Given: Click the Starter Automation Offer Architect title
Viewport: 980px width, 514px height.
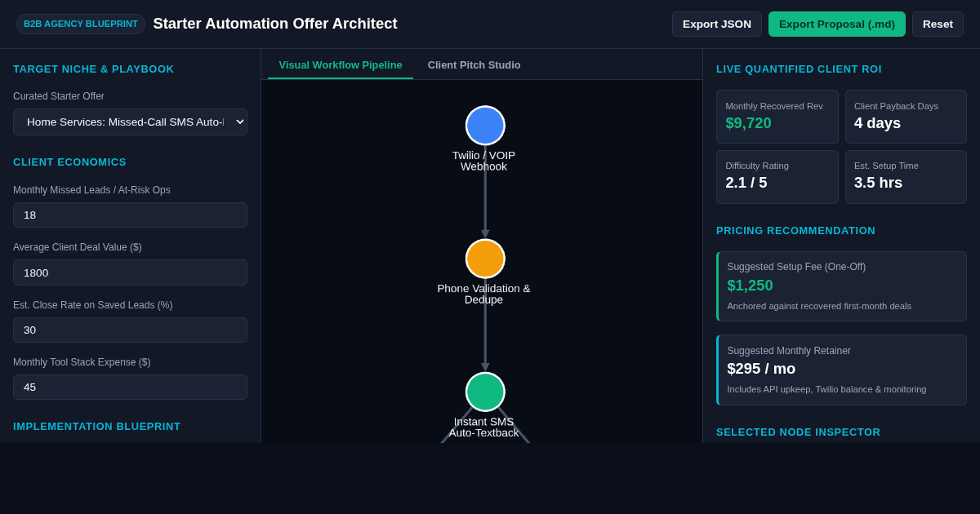Looking at the screenshot, I should 275,24.
